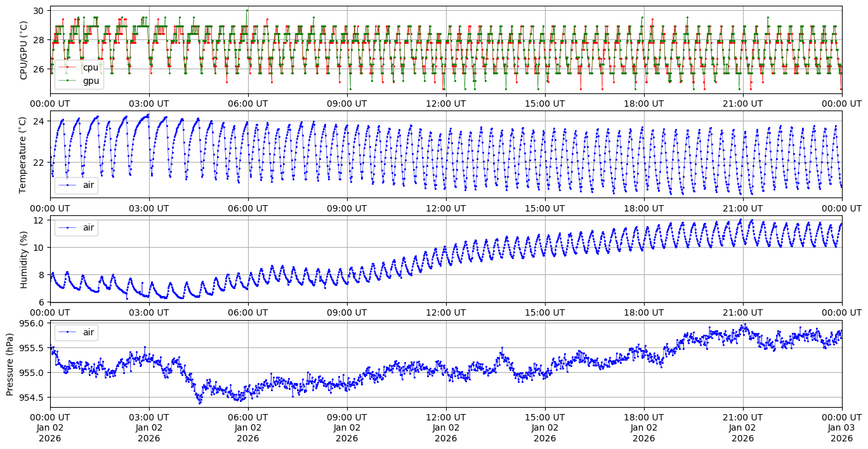Viewport: 868px width, 449px height.
Task: Click the gpu legend entry in top chart
Action: click(x=90, y=81)
